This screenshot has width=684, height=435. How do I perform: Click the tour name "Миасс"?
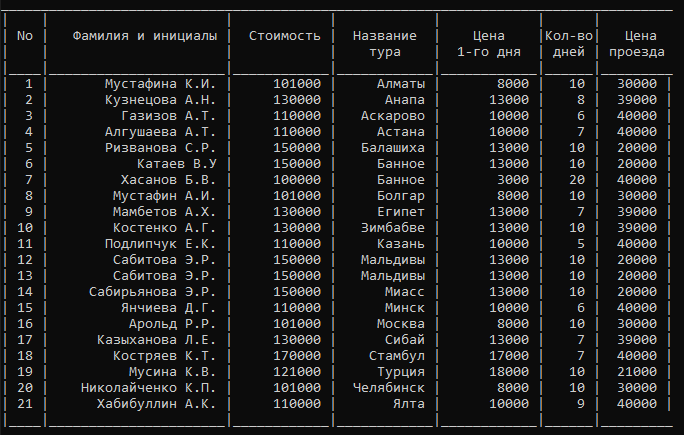pyautogui.click(x=405, y=292)
